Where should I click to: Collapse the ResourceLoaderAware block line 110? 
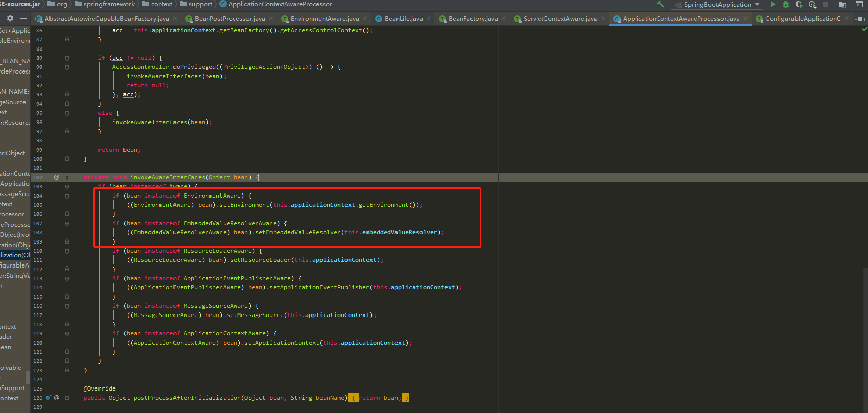tap(67, 251)
